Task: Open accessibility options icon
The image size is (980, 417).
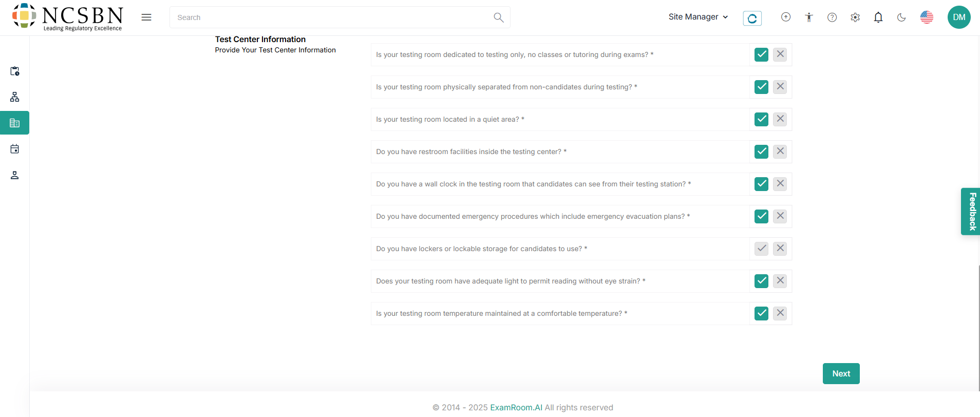Action: pyautogui.click(x=809, y=17)
